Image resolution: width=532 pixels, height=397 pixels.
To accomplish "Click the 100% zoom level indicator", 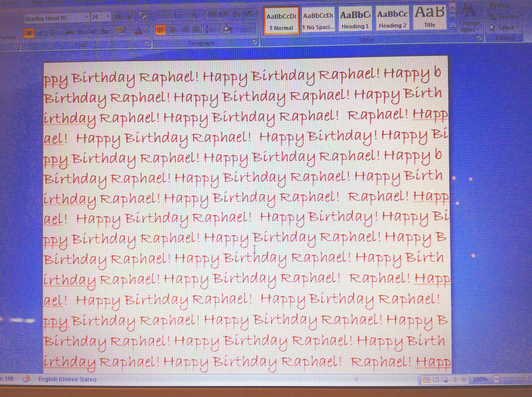I will 480,379.
